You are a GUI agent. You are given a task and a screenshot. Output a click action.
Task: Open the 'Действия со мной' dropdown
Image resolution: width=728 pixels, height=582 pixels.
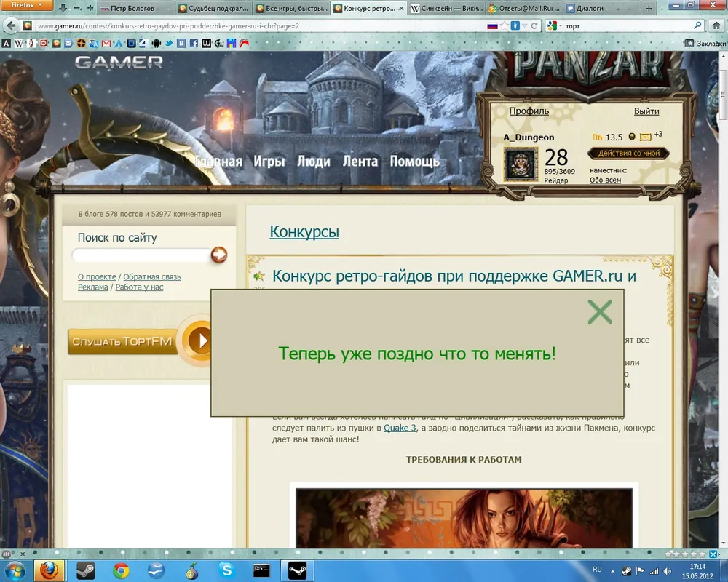click(628, 154)
